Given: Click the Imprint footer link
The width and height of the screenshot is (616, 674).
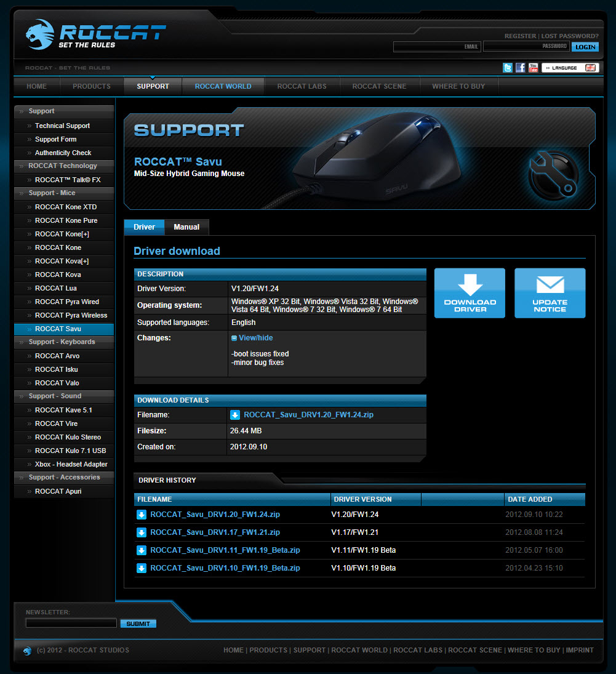Looking at the screenshot, I should point(580,651).
